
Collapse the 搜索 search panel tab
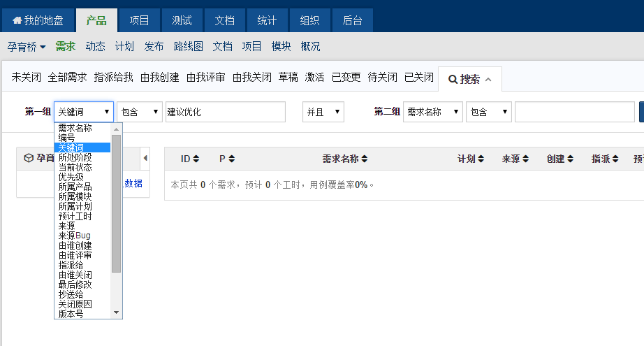click(470, 79)
